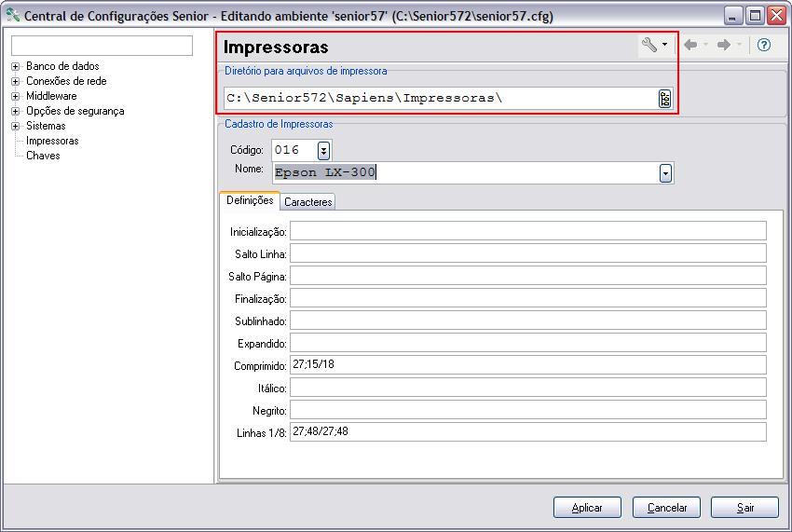The height and width of the screenshot is (532, 792).
Task: Open the wrench tools menu
Action: click(653, 45)
